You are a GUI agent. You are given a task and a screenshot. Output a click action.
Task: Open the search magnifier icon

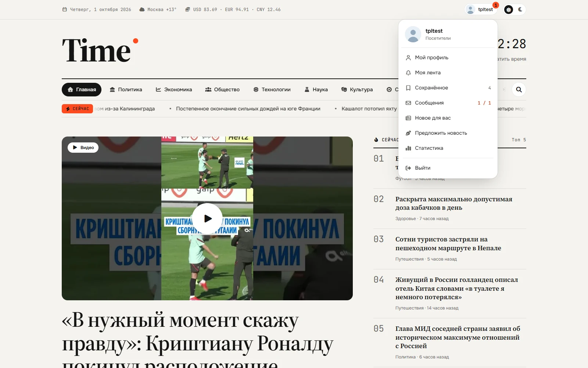point(519,89)
